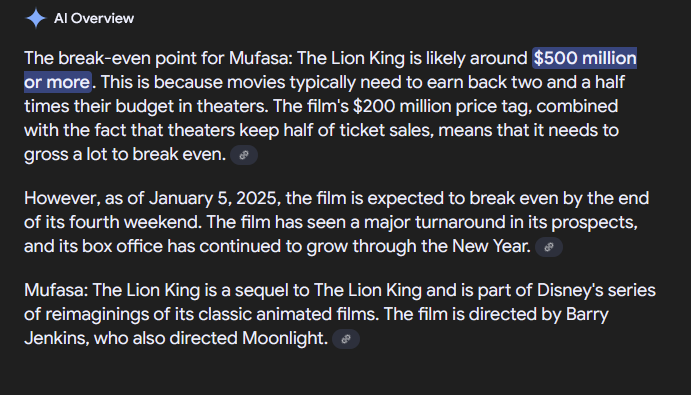Click the 'AI Overview' heading text

click(x=94, y=19)
